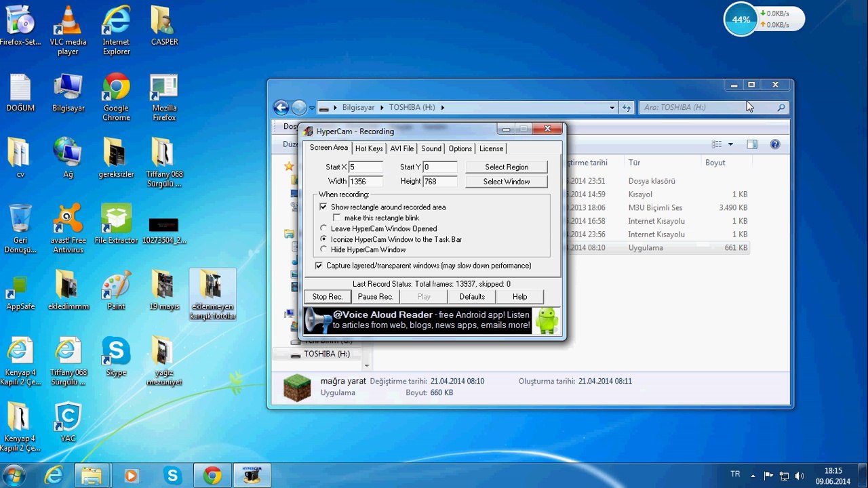Click the Select Region button
The height and width of the screenshot is (488, 868).
coord(507,167)
